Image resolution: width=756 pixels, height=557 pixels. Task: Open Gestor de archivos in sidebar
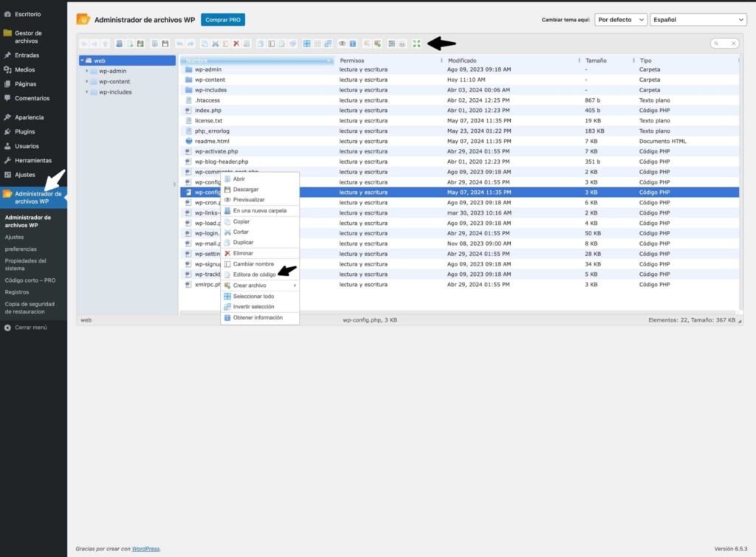[x=28, y=37]
